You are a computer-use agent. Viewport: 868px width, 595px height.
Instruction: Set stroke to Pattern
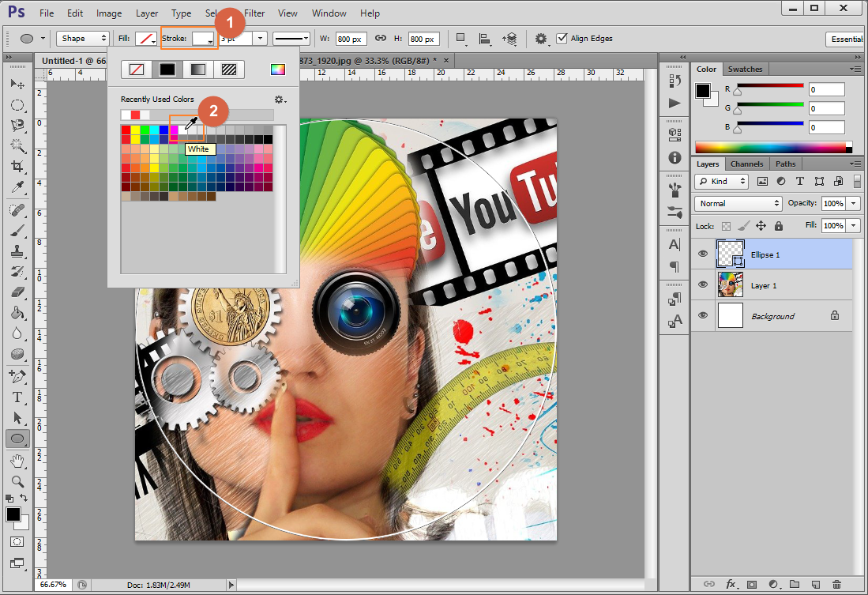click(228, 70)
